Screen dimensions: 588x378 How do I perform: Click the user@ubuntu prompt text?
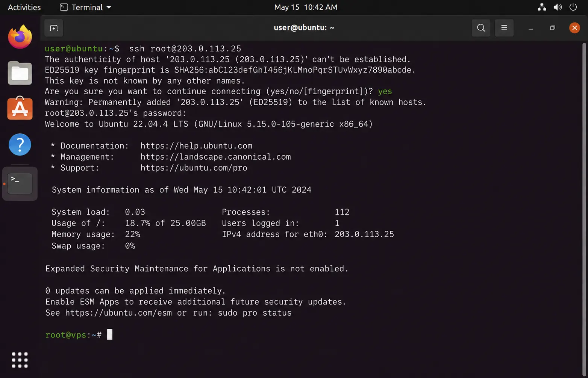pos(82,49)
